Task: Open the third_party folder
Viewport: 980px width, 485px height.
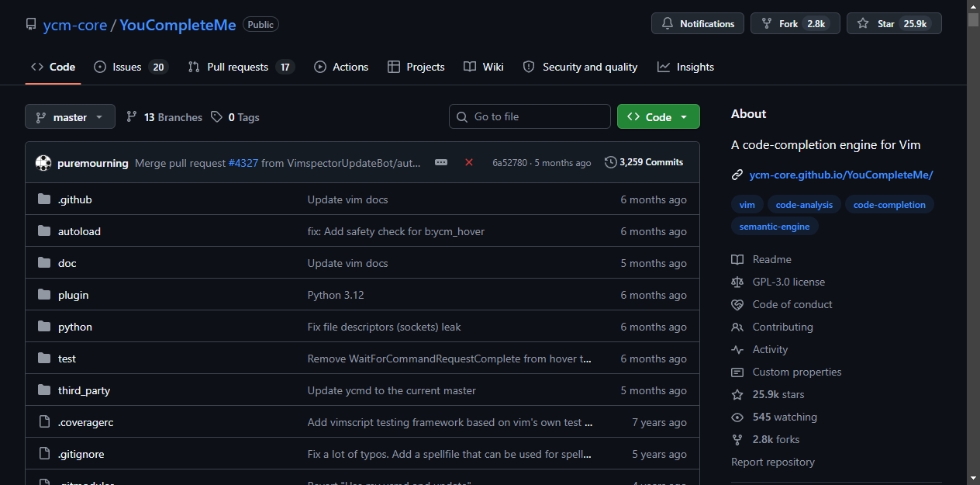Action: (84, 390)
